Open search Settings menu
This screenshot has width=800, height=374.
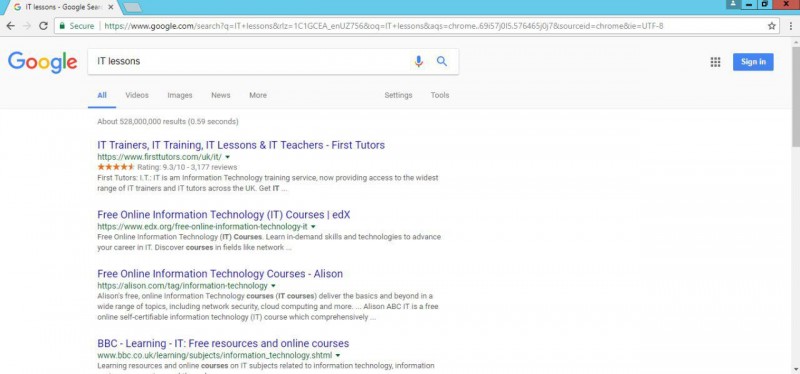coord(398,95)
